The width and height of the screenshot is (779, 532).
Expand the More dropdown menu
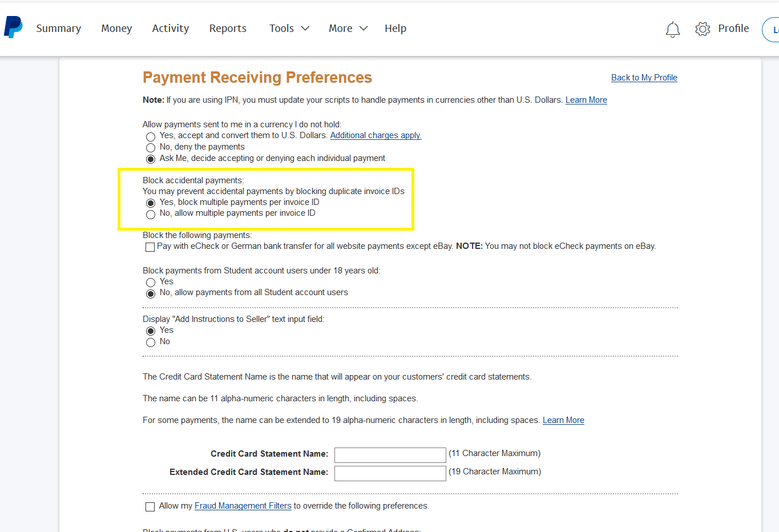pyautogui.click(x=348, y=29)
